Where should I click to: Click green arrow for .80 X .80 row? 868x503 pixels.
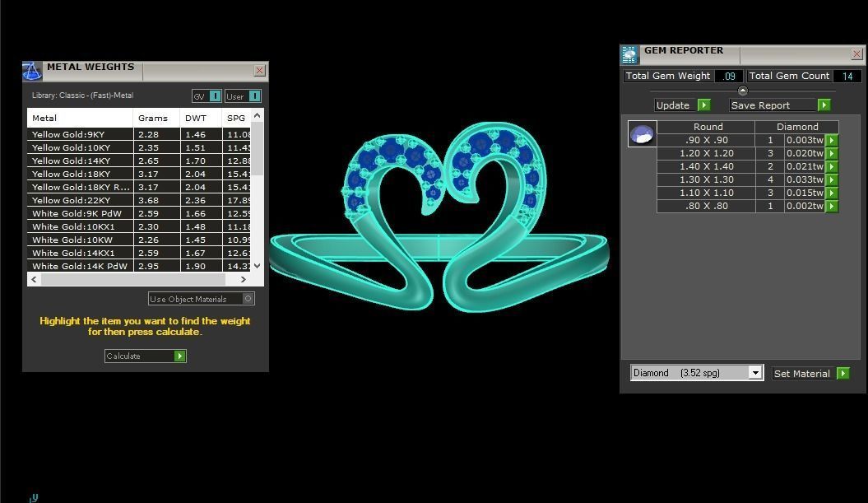pyautogui.click(x=832, y=206)
